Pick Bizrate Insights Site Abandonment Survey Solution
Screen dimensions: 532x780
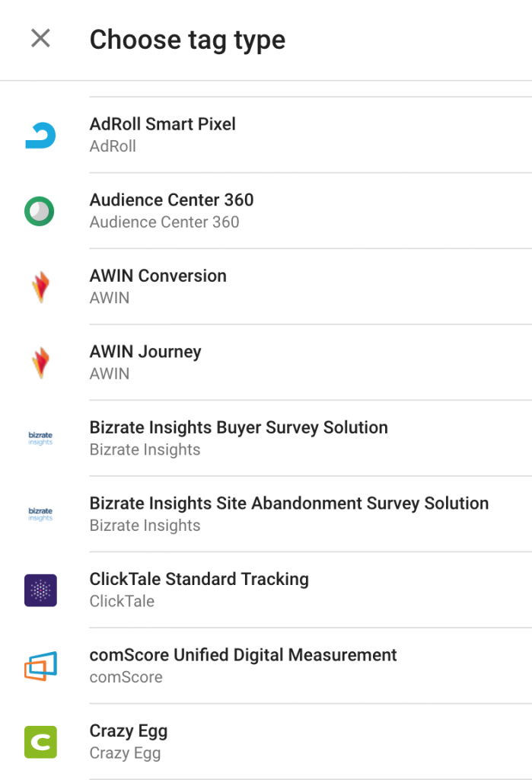tap(266, 514)
